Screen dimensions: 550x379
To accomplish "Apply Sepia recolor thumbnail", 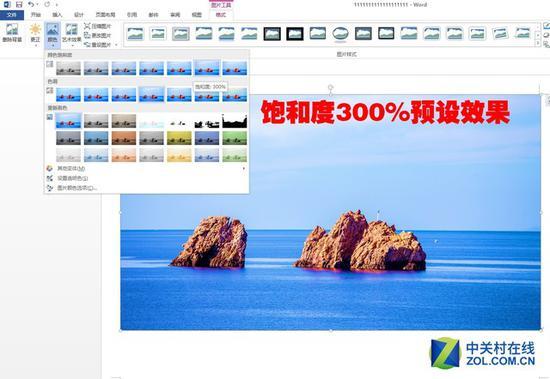I will pyautogui.click(x=123, y=121).
